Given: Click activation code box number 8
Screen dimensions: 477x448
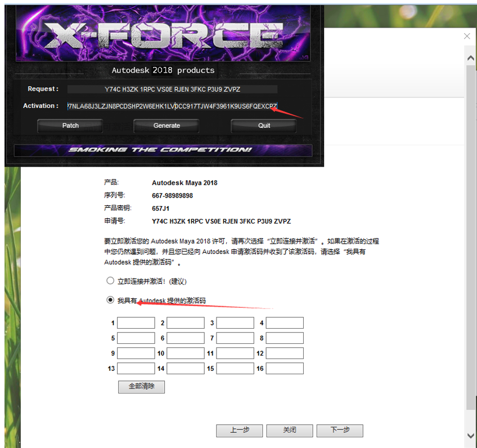Looking at the screenshot, I should pos(285,338).
